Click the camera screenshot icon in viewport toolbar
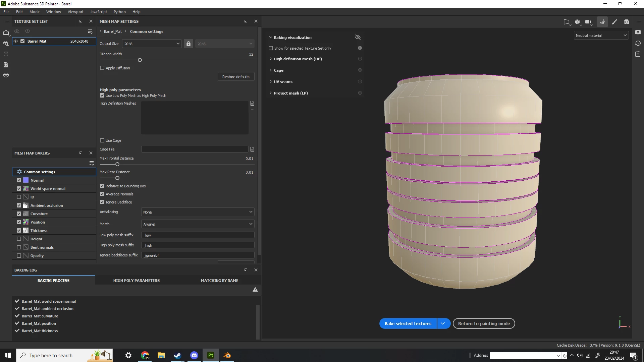Viewport: 644px width, 362px height. tap(626, 22)
